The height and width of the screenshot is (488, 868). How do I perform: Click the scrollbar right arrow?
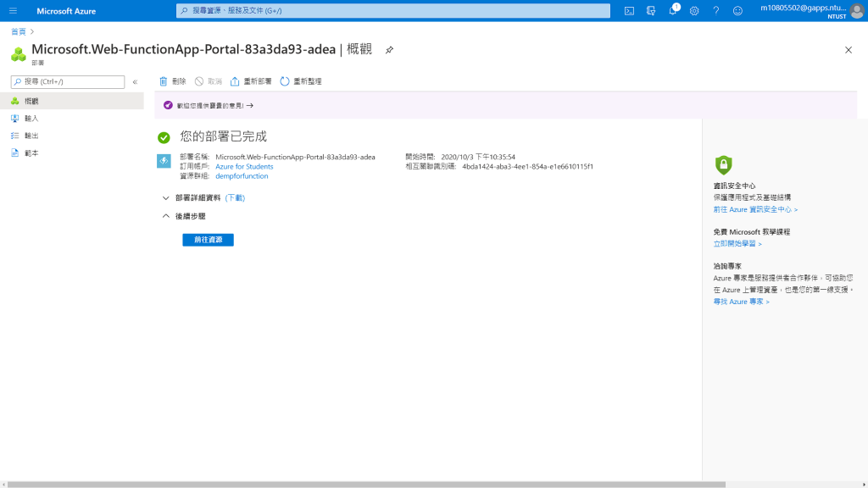click(x=864, y=485)
